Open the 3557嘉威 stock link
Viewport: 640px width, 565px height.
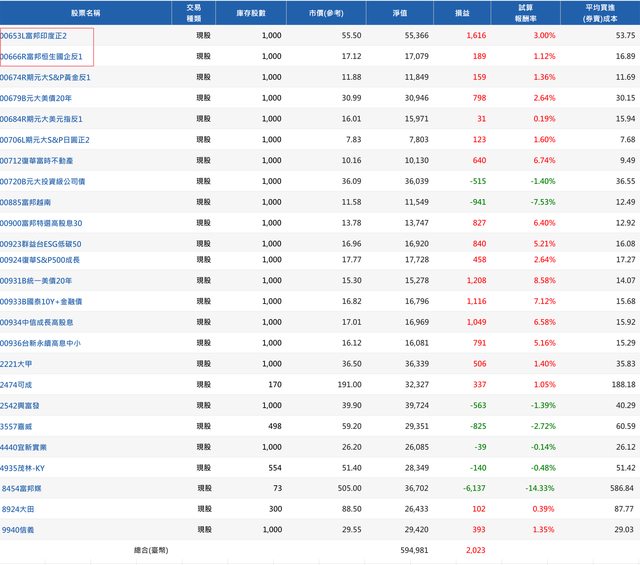pyautogui.click(x=19, y=425)
